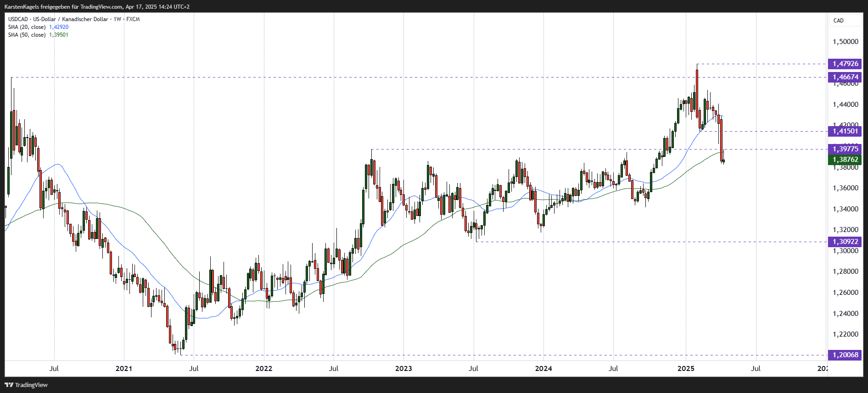Click the TradingView logo at bottom left
Screen dimensions: 868x393
(x=26, y=385)
